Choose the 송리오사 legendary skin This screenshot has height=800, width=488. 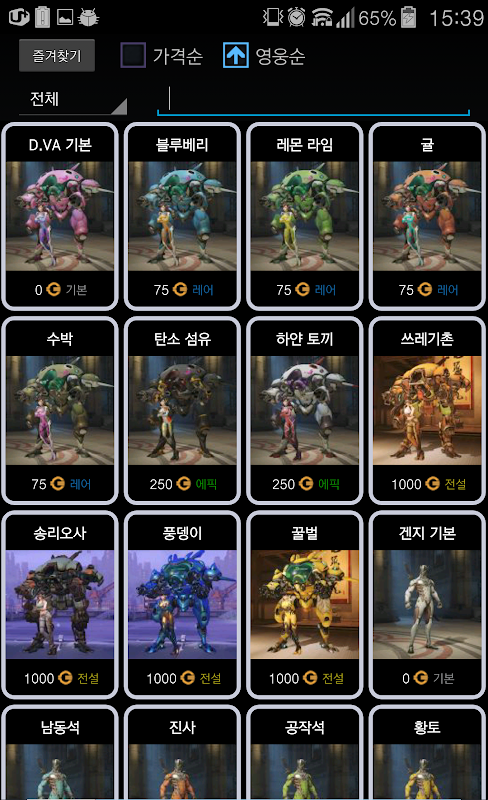click(x=60, y=605)
